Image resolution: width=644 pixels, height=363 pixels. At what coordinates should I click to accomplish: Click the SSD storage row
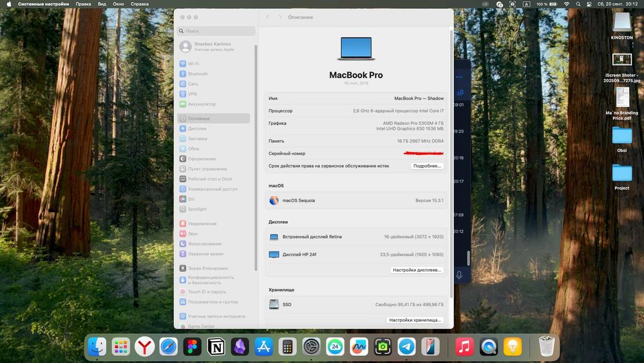click(x=356, y=304)
